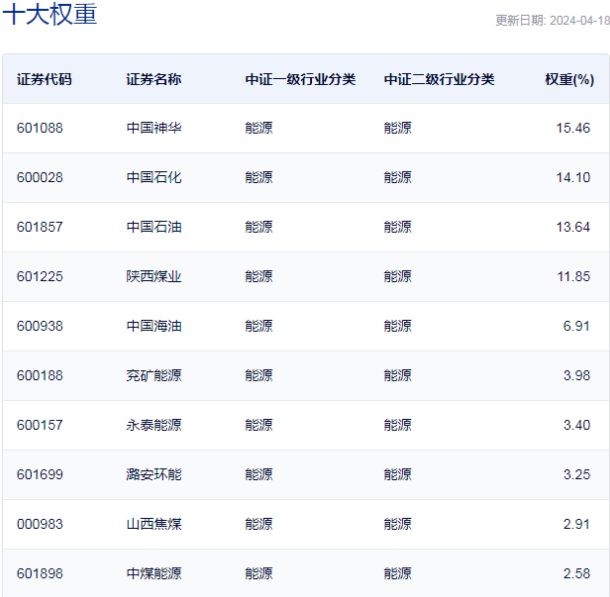Click the 证券代码 column header

44,79
